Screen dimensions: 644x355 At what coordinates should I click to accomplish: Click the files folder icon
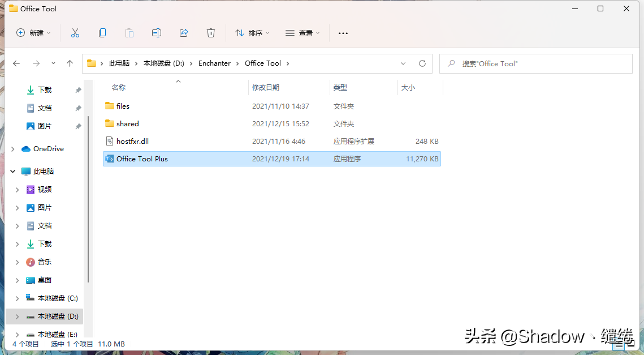tap(109, 106)
